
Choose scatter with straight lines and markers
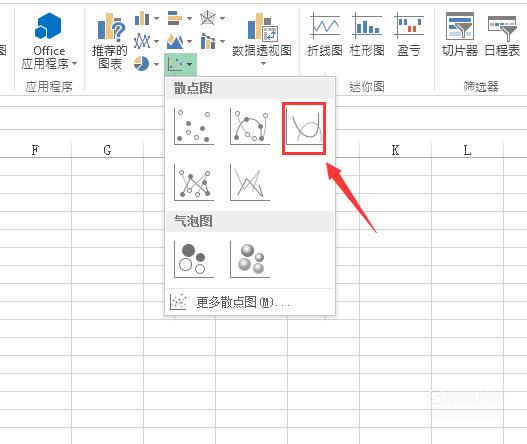point(194,182)
